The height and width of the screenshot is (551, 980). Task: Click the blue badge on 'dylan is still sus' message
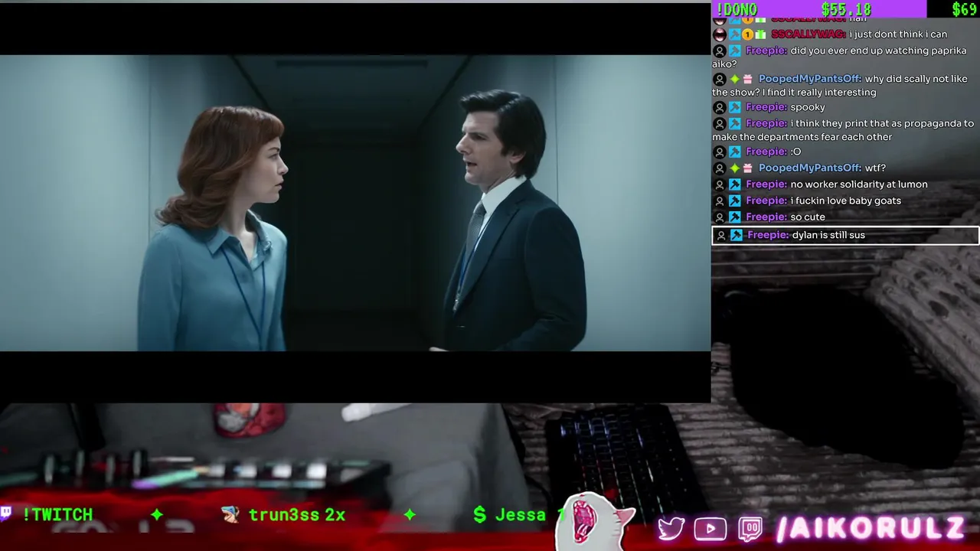pyautogui.click(x=737, y=235)
